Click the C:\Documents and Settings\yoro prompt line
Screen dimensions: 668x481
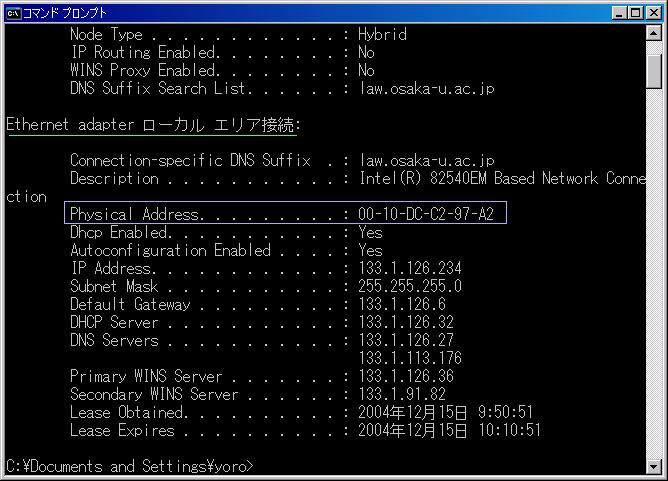(x=130, y=467)
